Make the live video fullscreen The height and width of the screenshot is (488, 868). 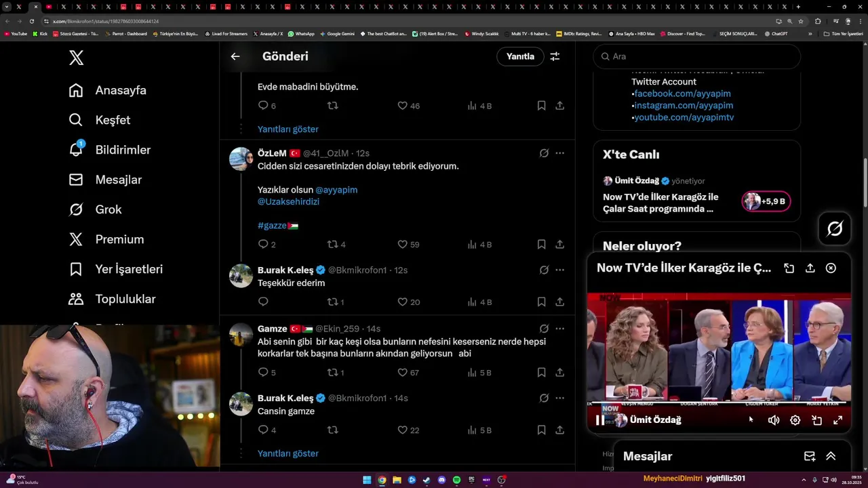point(838,420)
